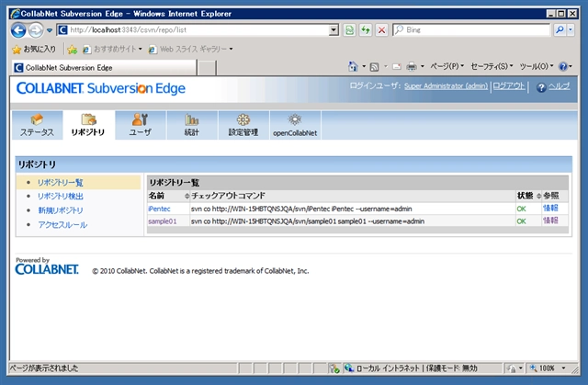Screen dimensions: 588x385
Task: Click the sample01 checkout command text
Action: click(308, 221)
